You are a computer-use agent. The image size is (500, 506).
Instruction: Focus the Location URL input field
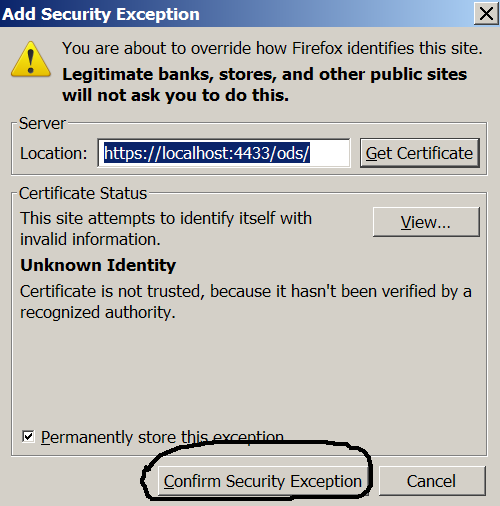[224, 153]
